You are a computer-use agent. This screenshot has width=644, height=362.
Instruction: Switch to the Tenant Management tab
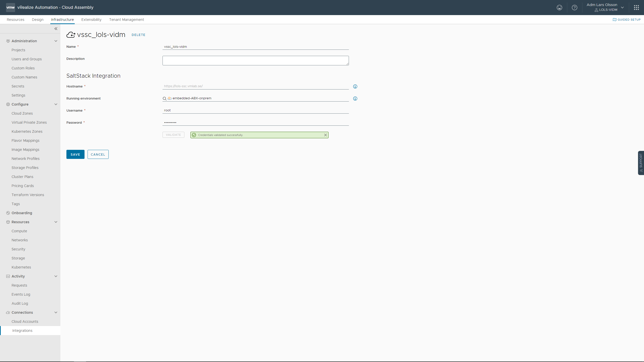point(127,20)
